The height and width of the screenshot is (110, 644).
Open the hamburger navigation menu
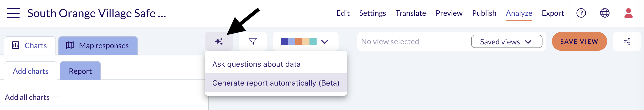coord(13,13)
